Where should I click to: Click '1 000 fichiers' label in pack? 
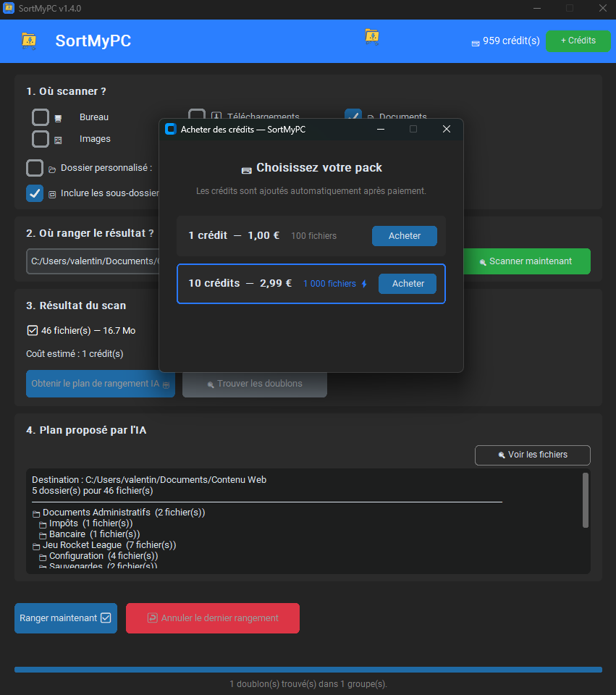click(x=329, y=284)
